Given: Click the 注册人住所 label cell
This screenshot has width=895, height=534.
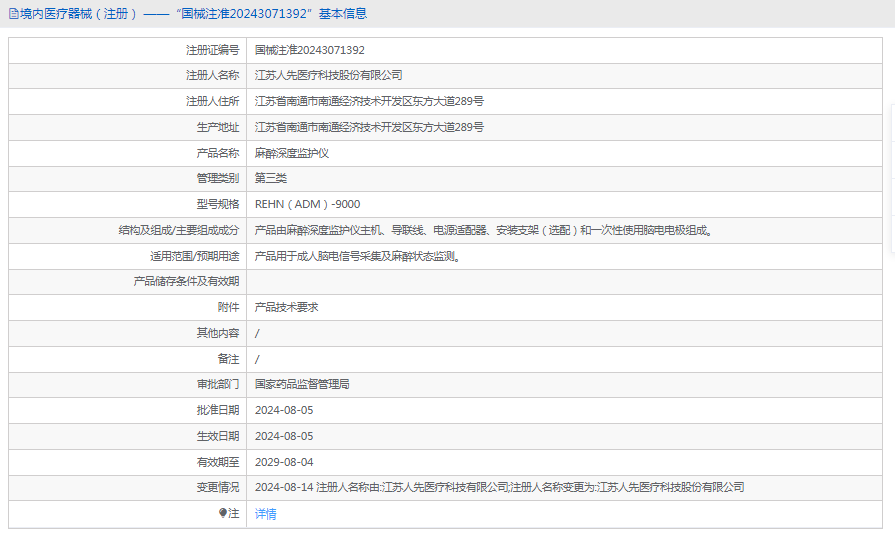Looking at the screenshot, I should point(127,102).
